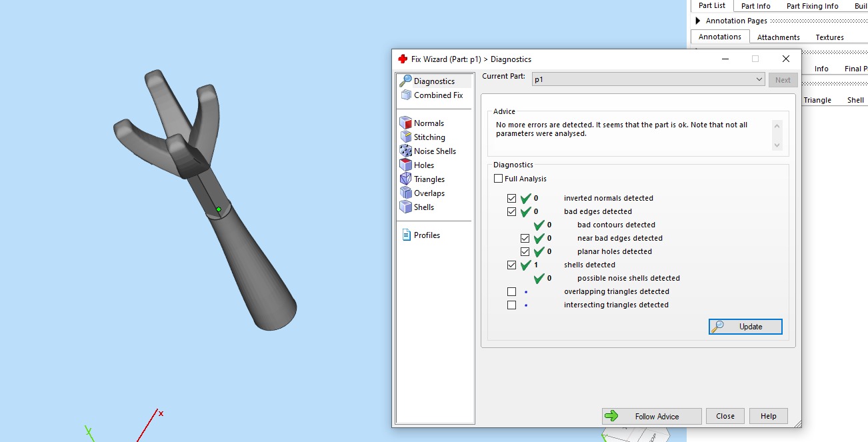Click the Advice message text

621,129
